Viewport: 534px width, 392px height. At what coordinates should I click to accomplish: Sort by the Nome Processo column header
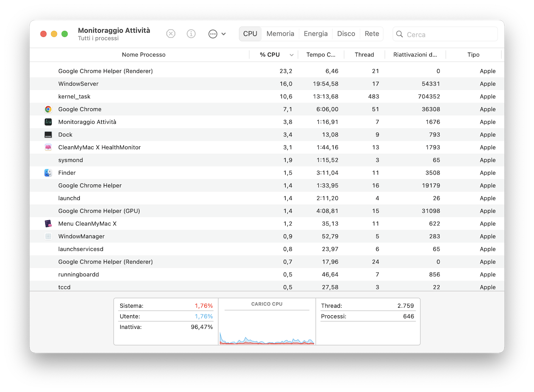point(144,55)
